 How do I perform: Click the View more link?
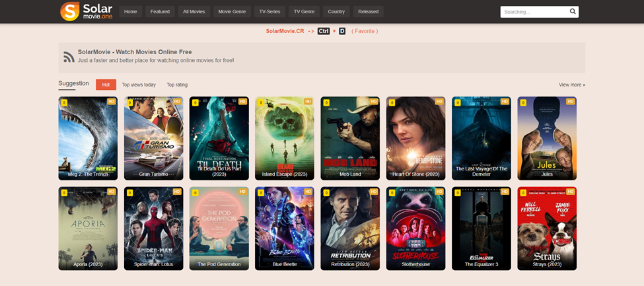tap(572, 85)
